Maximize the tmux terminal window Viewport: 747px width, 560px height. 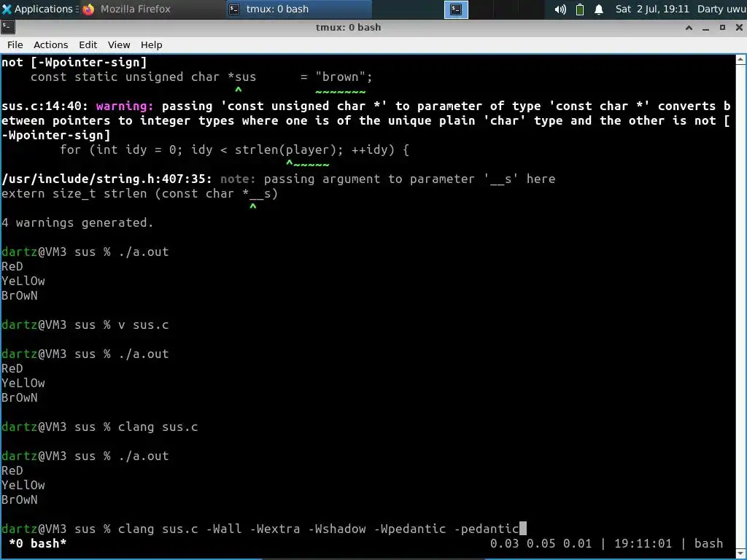tap(722, 28)
